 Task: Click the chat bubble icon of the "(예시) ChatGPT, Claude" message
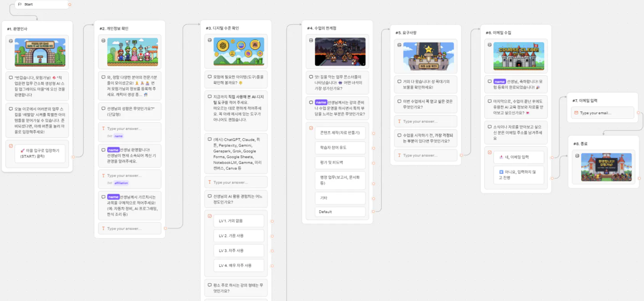(209, 139)
